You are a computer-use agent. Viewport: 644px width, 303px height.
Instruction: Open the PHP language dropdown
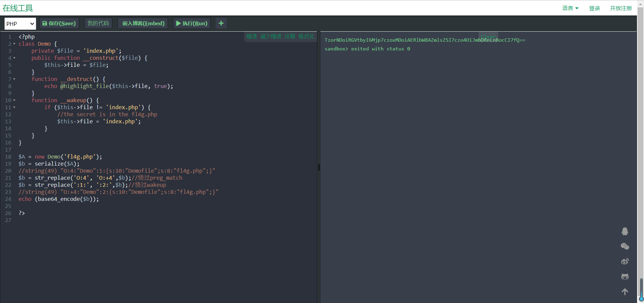[20, 24]
